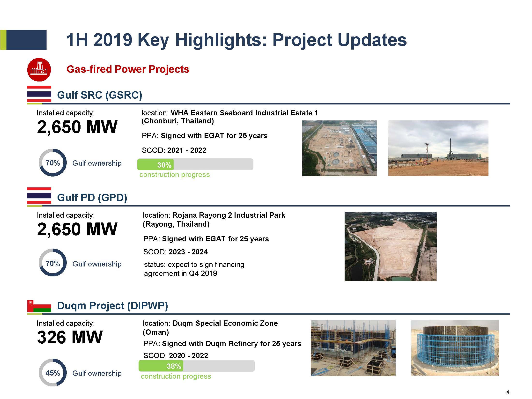Viewport: 532px width, 399px height.
Task: Click 'WHA Eastern Seaboard Industrial Estate 1' location text
Action: [x=244, y=113]
